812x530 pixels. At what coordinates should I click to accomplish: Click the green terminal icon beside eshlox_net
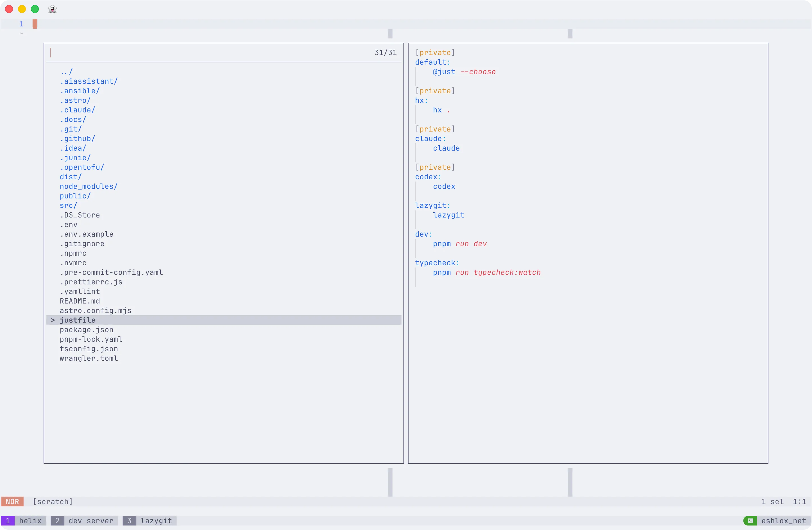750,520
